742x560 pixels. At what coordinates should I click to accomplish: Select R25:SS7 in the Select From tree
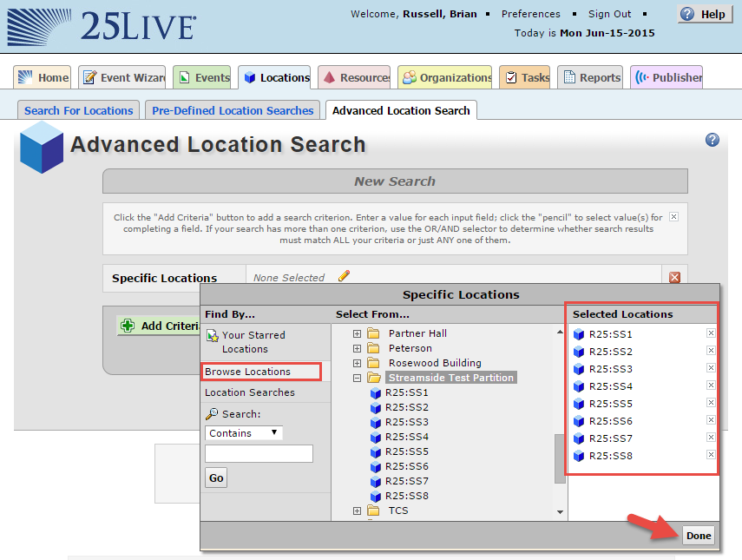(399, 481)
